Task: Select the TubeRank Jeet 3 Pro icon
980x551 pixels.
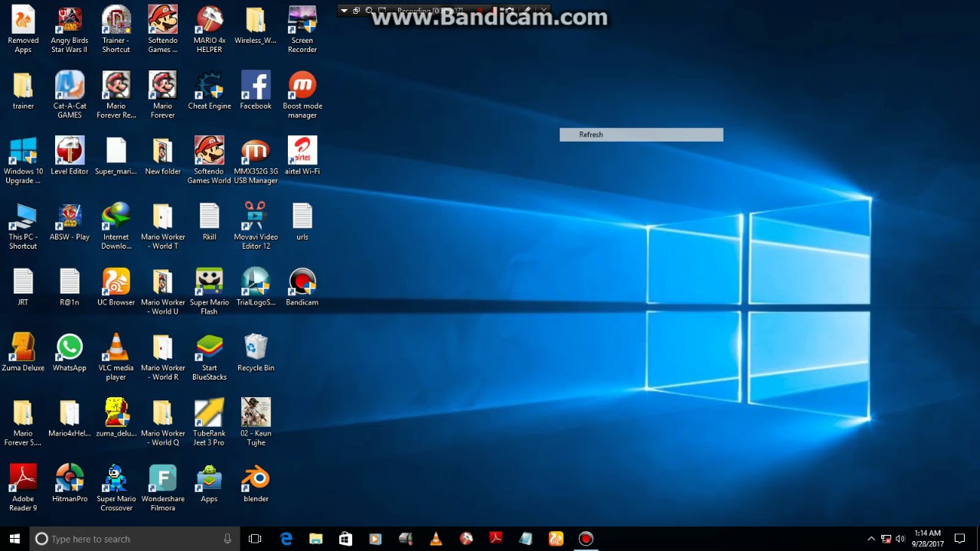Action: [x=209, y=423]
